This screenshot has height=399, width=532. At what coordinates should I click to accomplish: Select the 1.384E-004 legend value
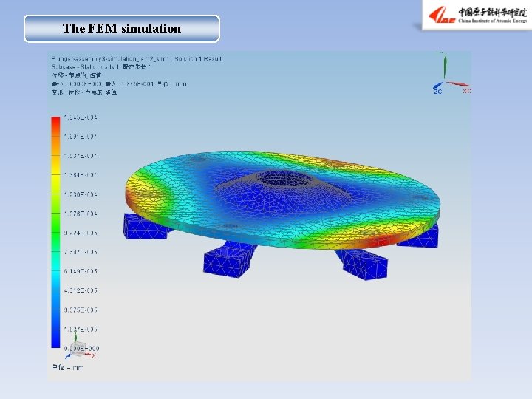pyautogui.click(x=81, y=175)
